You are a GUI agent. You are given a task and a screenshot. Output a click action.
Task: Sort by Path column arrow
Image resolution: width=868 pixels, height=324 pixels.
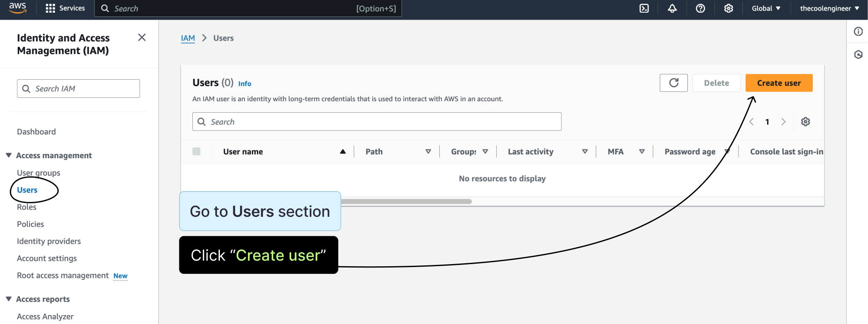(x=428, y=151)
